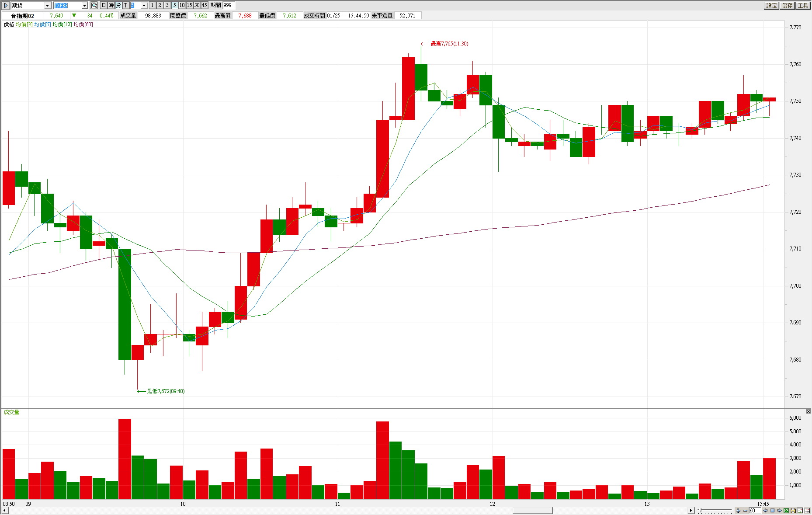Open the 工具 tools menu

tap(803, 5)
